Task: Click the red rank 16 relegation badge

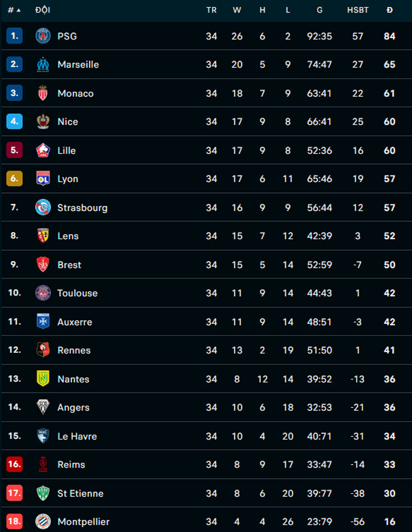Action: [15, 464]
